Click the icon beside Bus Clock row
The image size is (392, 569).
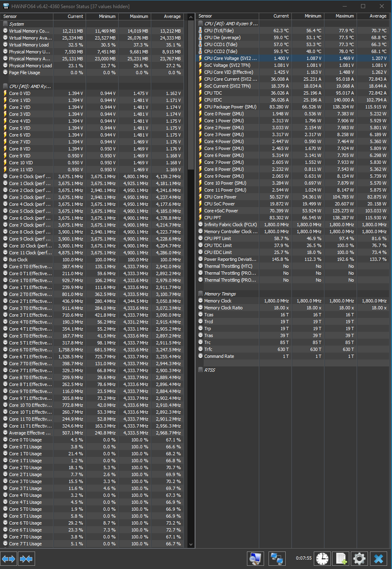tap(5, 259)
